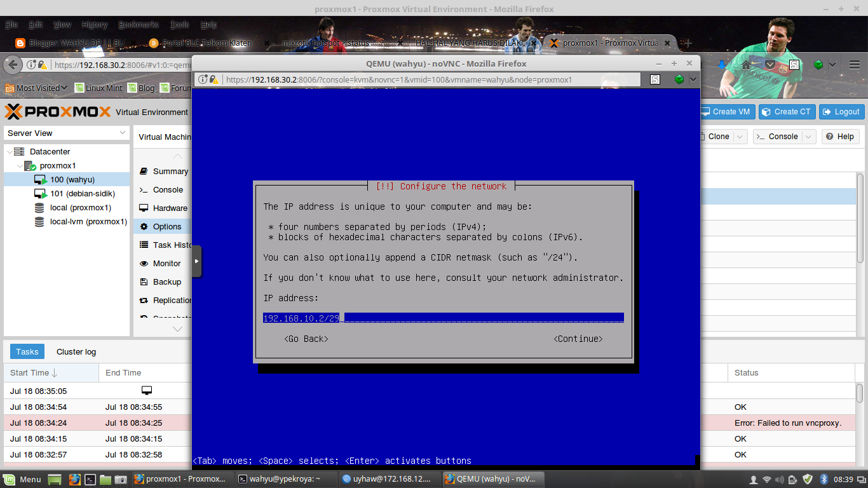Open the Server View dropdown
The image size is (868, 488).
tap(67, 133)
